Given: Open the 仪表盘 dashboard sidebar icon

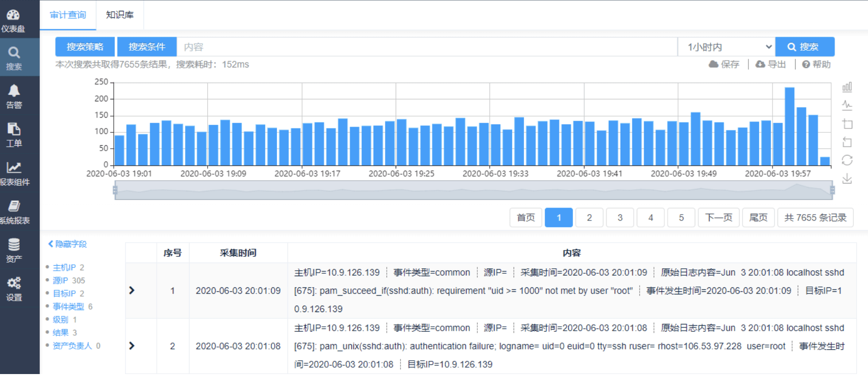Looking at the screenshot, I should 13,20.
